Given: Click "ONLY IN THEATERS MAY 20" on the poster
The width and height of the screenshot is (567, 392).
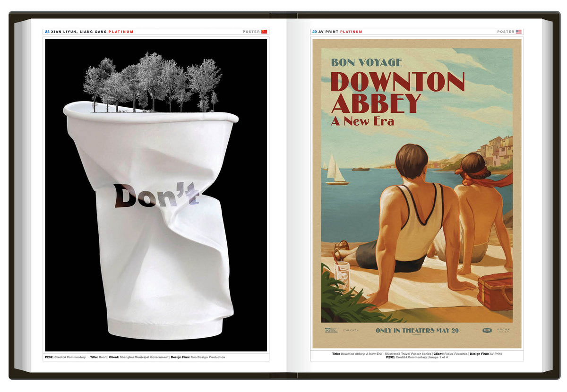Looking at the screenshot, I should tap(417, 331).
